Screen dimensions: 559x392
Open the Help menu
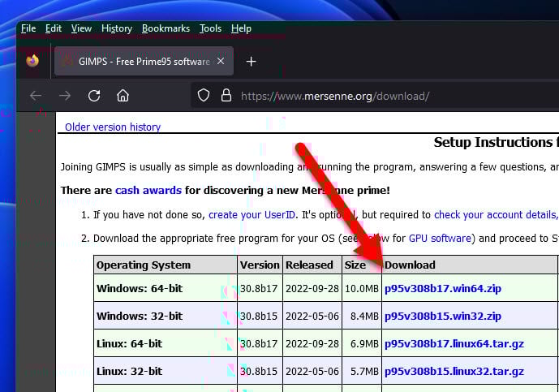pos(241,28)
